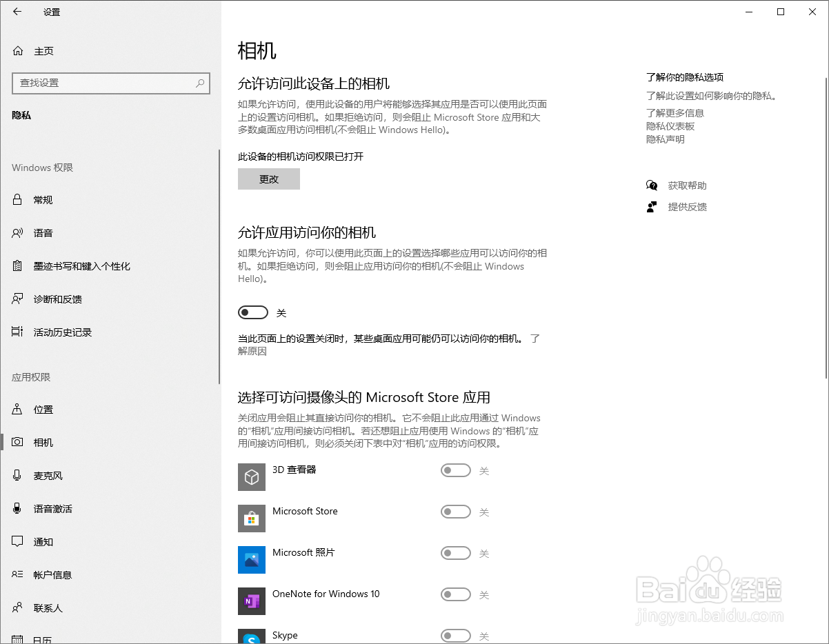Turn on camera access for 3D 查看器
Image resolution: width=829 pixels, height=644 pixels.
[456, 470]
